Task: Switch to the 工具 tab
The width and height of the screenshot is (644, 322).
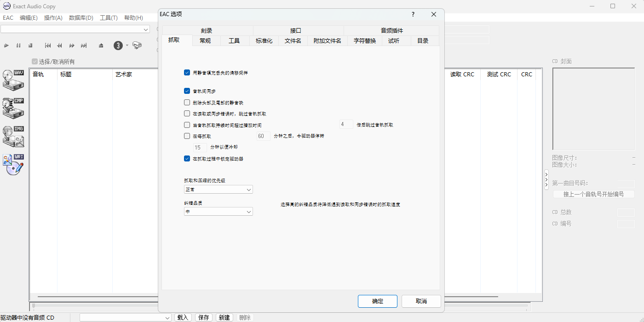Action: point(234,41)
